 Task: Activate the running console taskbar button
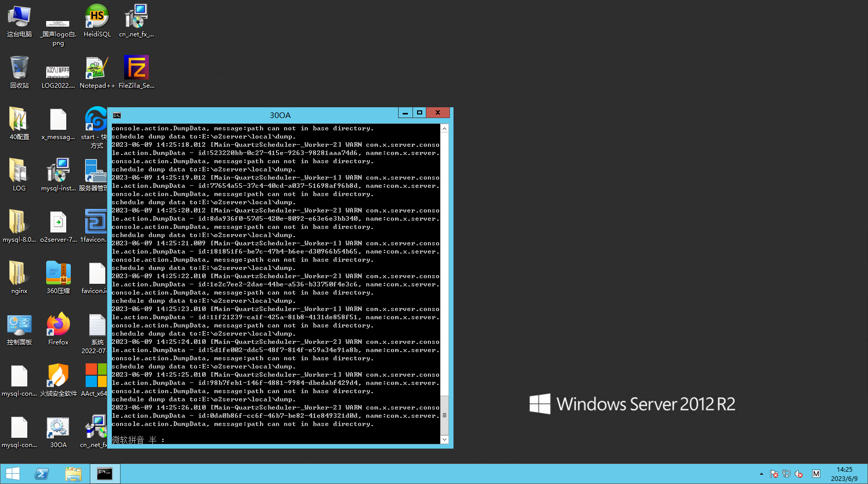pyautogui.click(x=105, y=474)
